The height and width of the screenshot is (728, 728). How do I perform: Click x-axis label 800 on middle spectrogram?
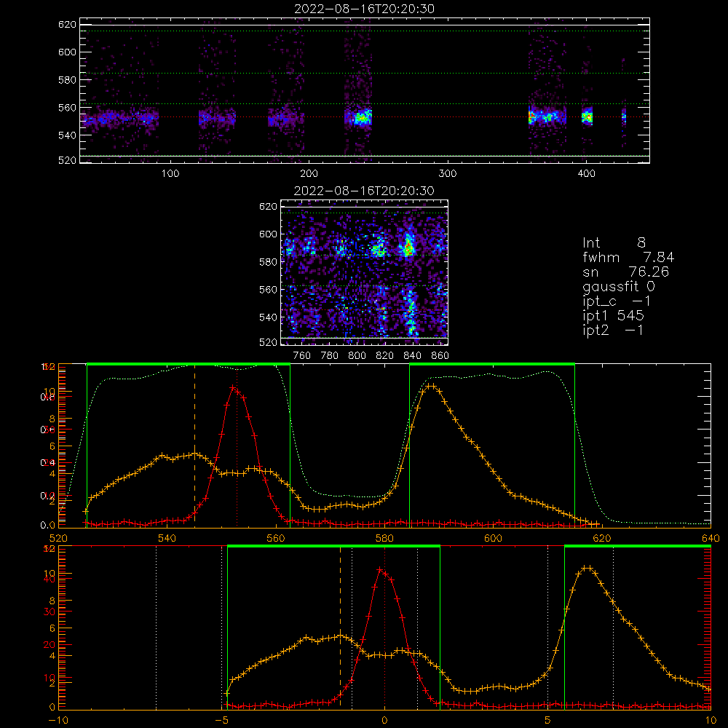click(x=357, y=356)
